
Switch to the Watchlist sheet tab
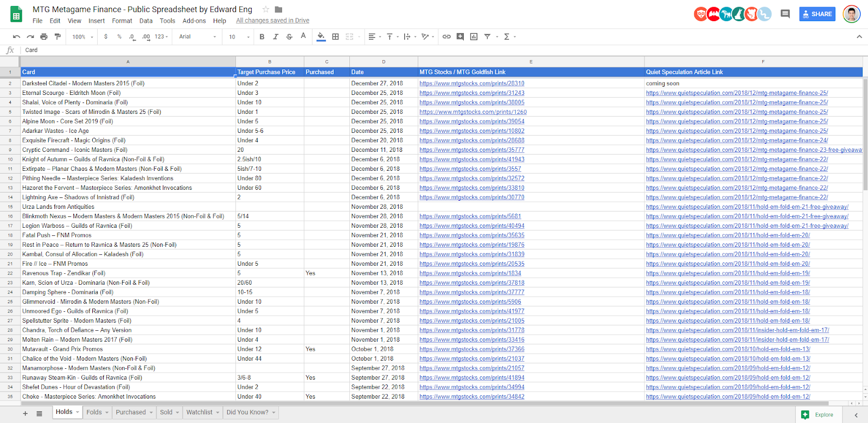(x=200, y=412)
